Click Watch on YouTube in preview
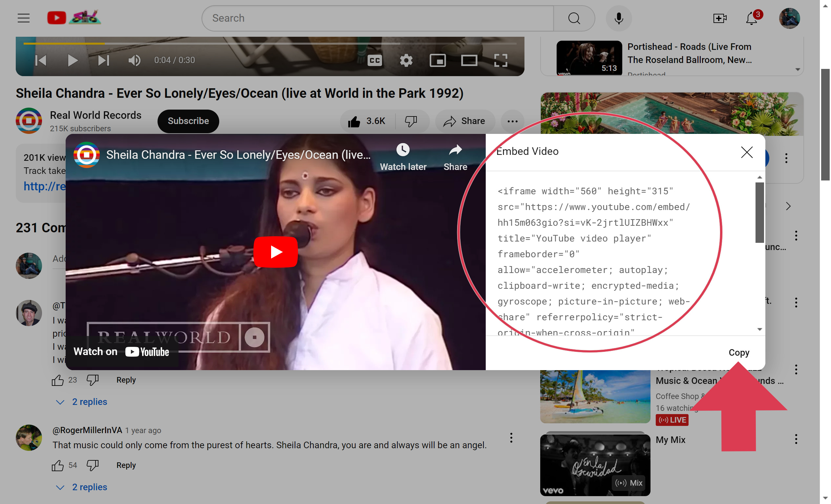 click(x=122, y=352)
